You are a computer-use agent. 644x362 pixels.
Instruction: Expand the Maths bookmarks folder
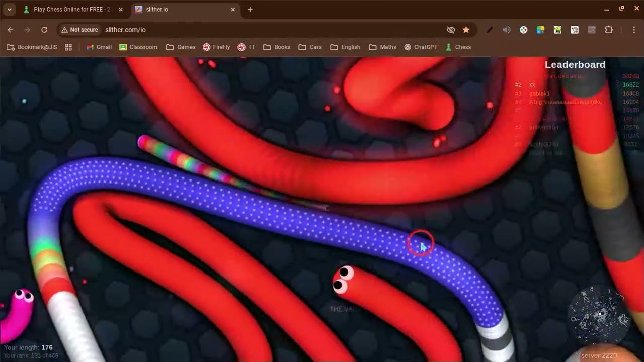pyautogui.click(x=383, y=47)
